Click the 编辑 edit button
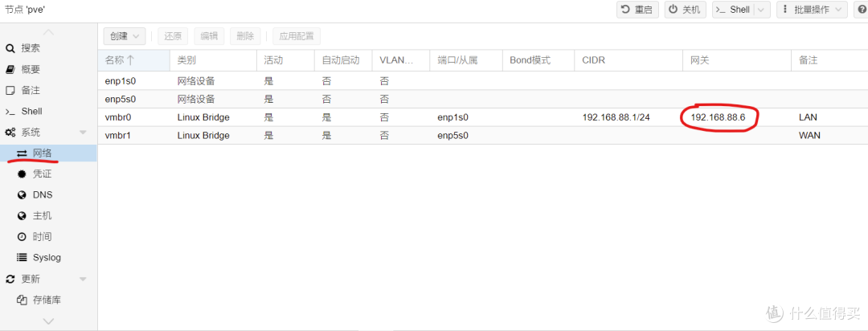 pyautogui.click(x=209, y=36)
